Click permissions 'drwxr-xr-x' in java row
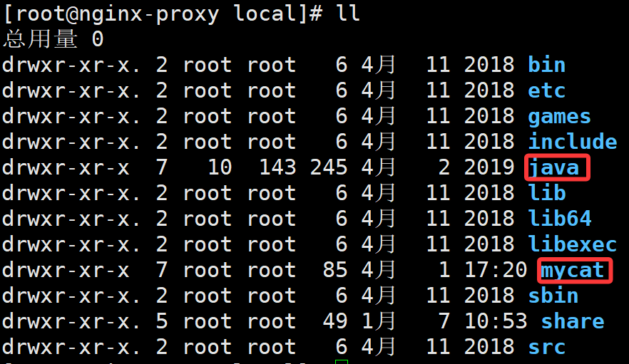The height and width of the screenshot is (364, 629). point(66,167)
